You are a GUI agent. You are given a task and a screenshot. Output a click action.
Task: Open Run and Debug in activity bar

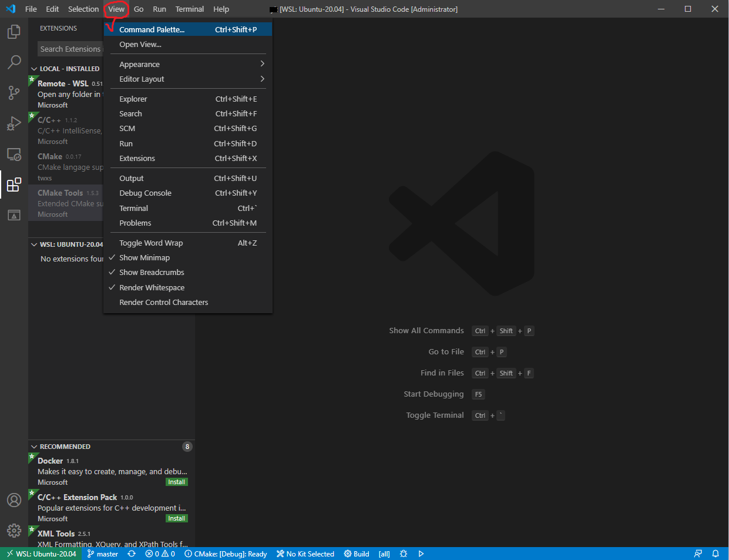tap(14, 123)
